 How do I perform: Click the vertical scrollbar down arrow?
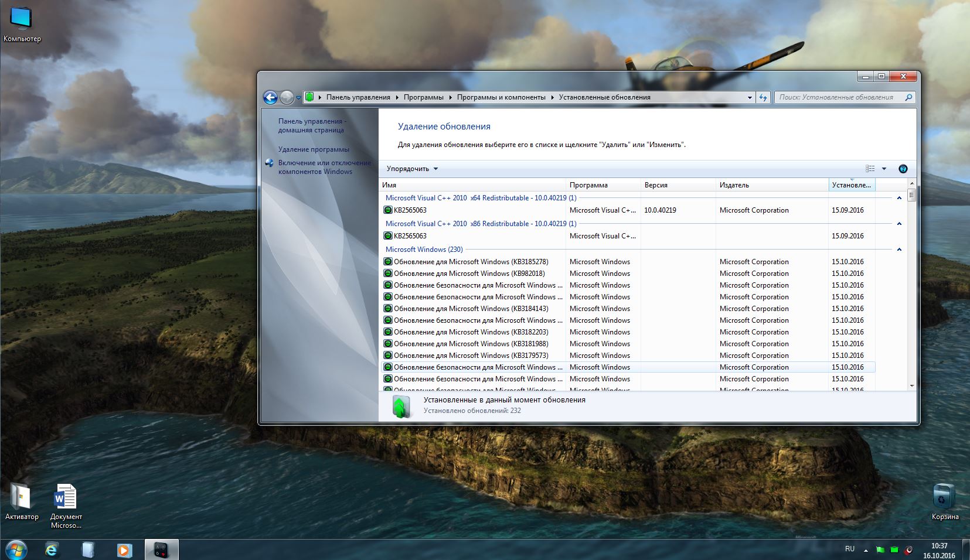911,386
